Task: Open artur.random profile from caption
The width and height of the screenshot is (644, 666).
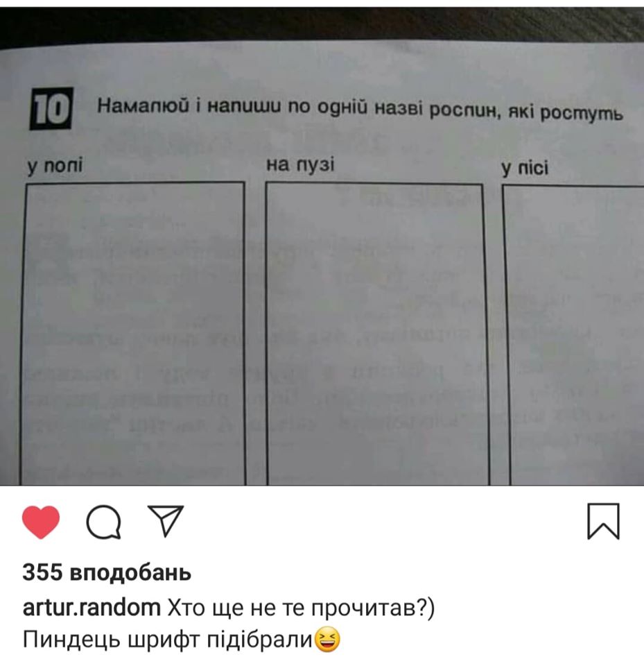Action: [92, 608]
